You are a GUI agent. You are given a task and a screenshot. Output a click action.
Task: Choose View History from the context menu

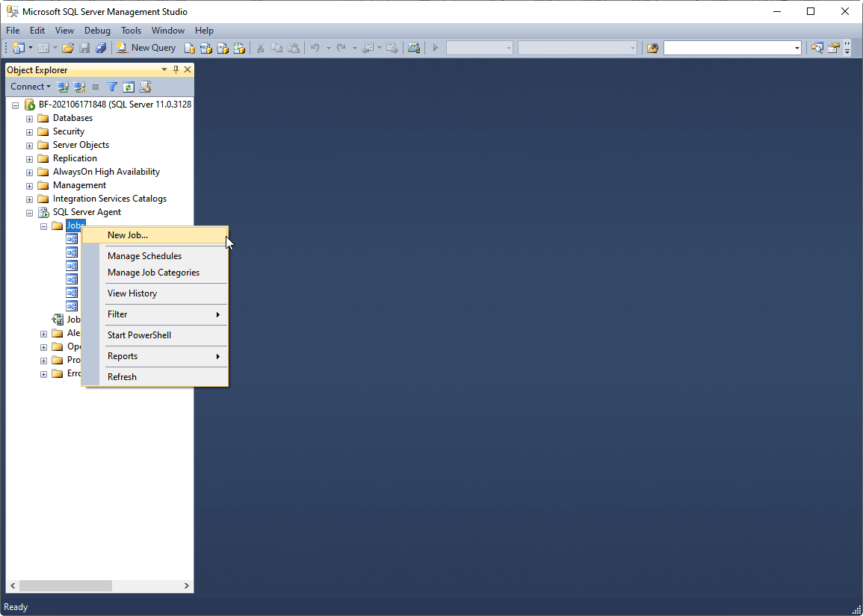click(155, 293)
